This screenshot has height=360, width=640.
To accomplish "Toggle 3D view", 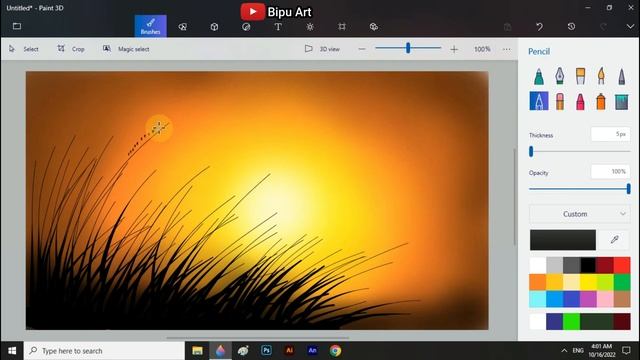I will 322,49.
